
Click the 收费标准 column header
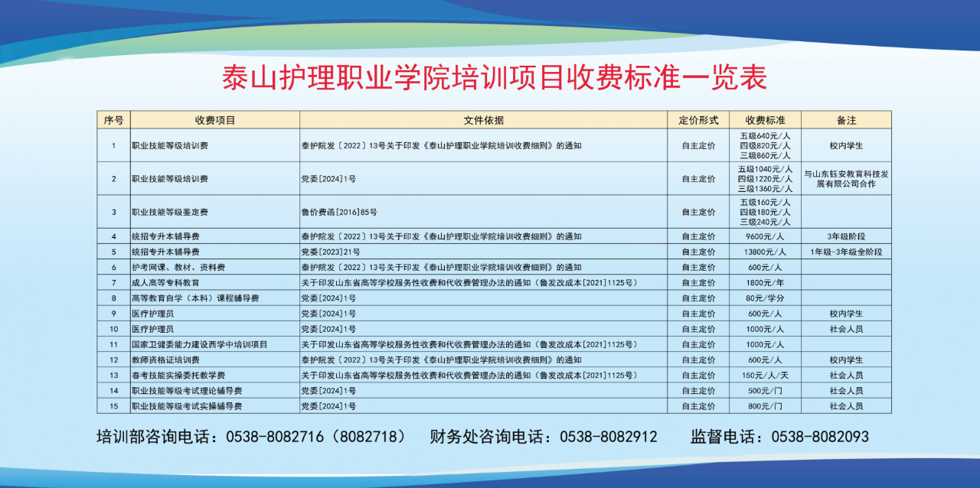pyautogui.click(x=765, y=120)
